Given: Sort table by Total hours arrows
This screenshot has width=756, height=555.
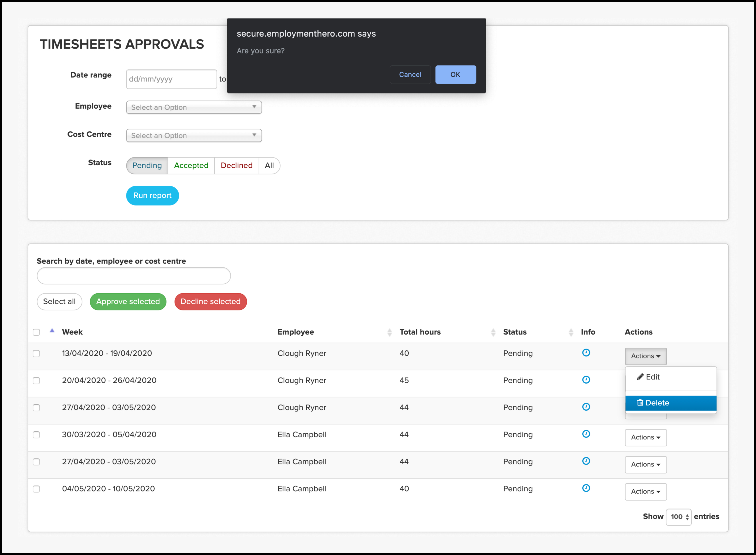Looking at the screenshot, I should pyautogui.click(x=493, y=332).
